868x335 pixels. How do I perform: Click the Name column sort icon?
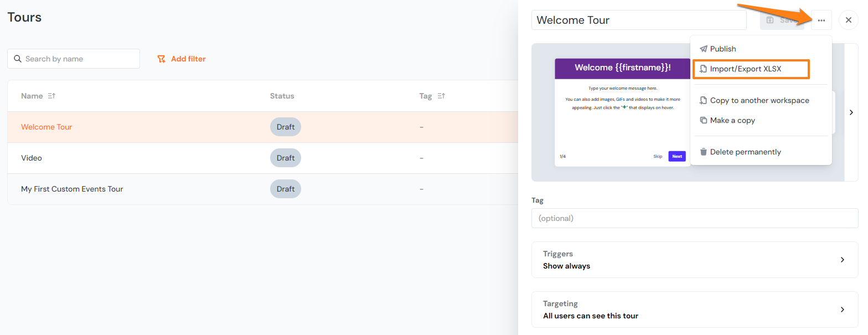(51, 96)
